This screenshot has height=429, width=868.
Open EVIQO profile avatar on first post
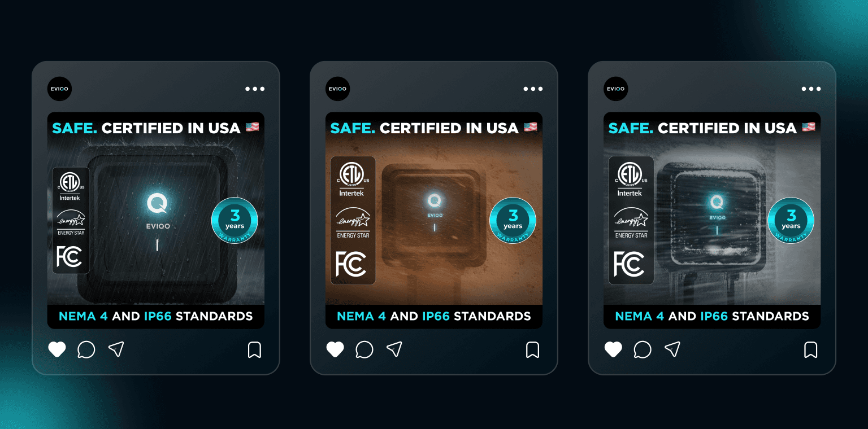tap(59, 89)
